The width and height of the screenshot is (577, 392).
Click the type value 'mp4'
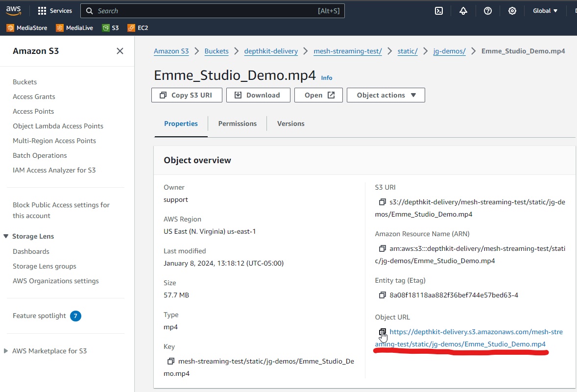pyautogui.click(x=170, y=327)
